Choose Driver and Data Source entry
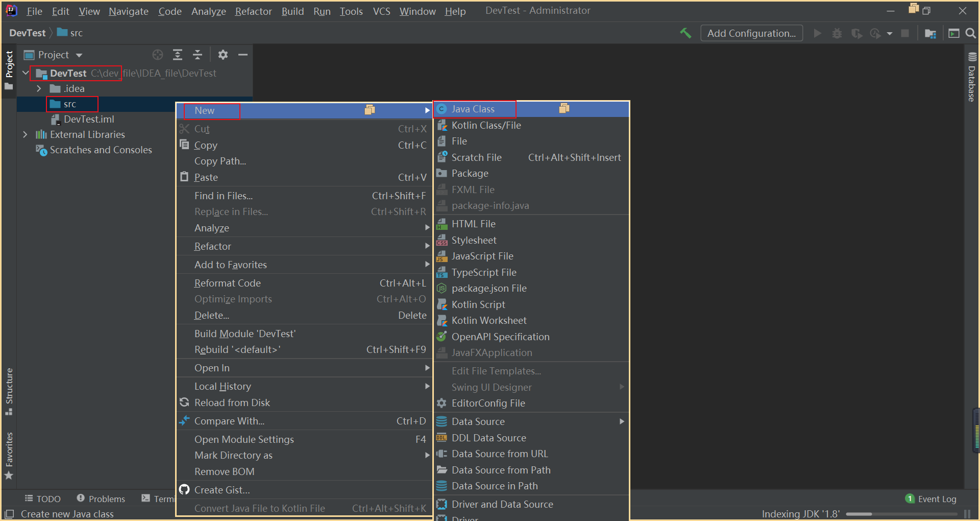This screenshot has height=521, width=980. pos(531,504)
